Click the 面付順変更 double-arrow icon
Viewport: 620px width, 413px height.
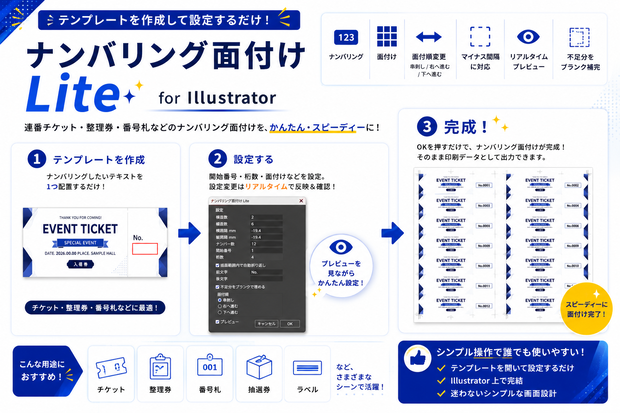point(429,37)
